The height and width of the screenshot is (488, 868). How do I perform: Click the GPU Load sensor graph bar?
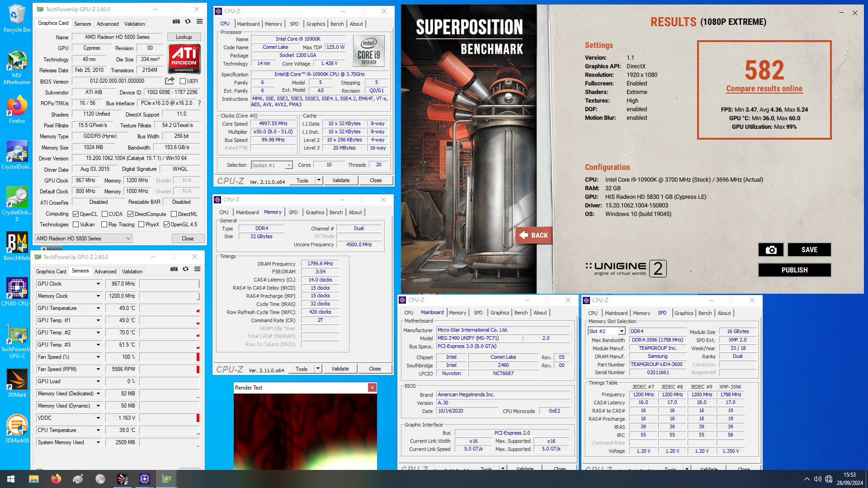170,381
